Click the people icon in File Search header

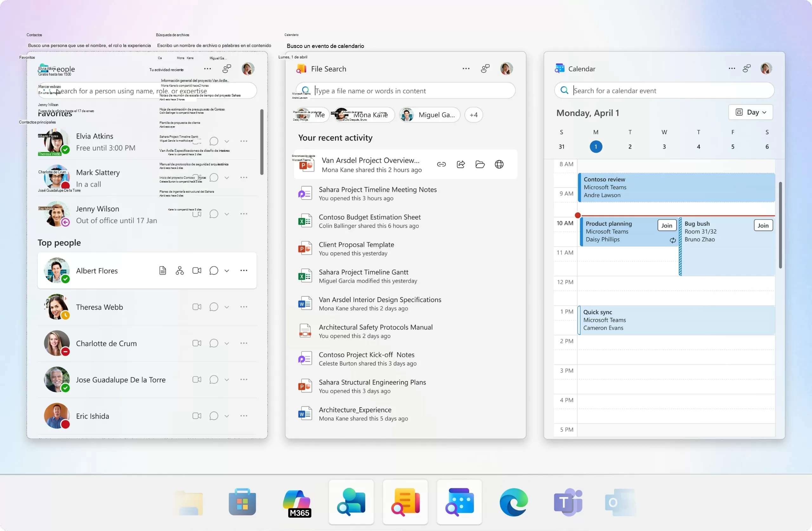(485, 69)
